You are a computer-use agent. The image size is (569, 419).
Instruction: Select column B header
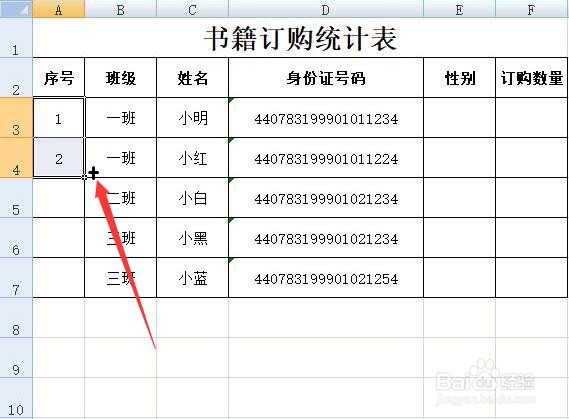pyautogui.click(x=120, y=9)
